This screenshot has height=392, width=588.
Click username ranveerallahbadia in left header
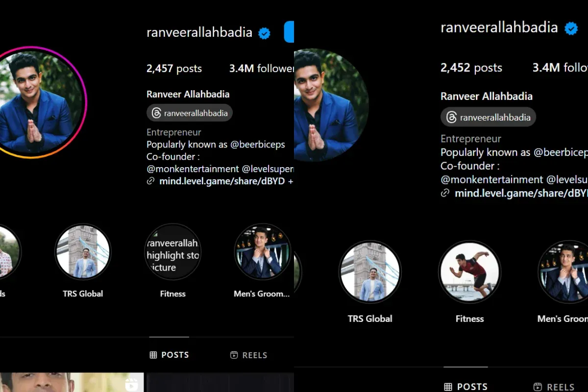[x=199, y=33]
